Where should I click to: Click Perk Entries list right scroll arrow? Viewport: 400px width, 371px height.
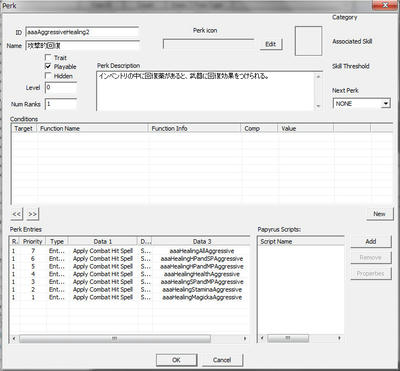245,339
